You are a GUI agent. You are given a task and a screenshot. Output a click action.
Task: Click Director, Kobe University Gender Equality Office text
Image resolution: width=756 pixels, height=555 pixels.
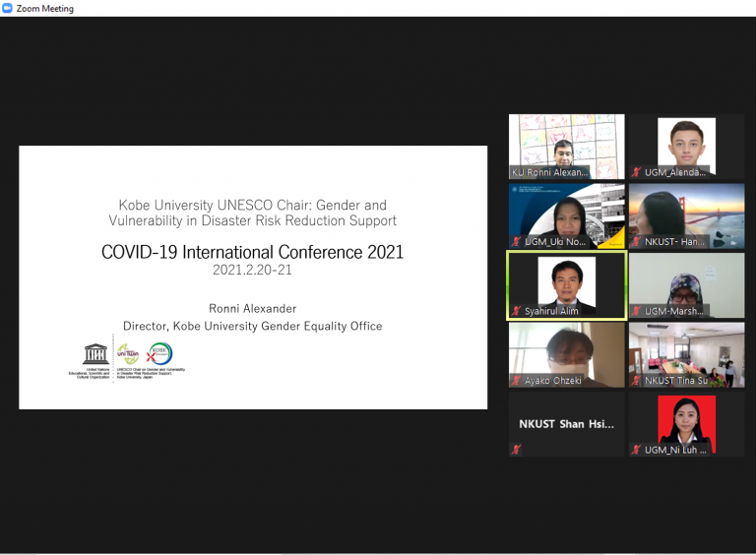(252, 326)
